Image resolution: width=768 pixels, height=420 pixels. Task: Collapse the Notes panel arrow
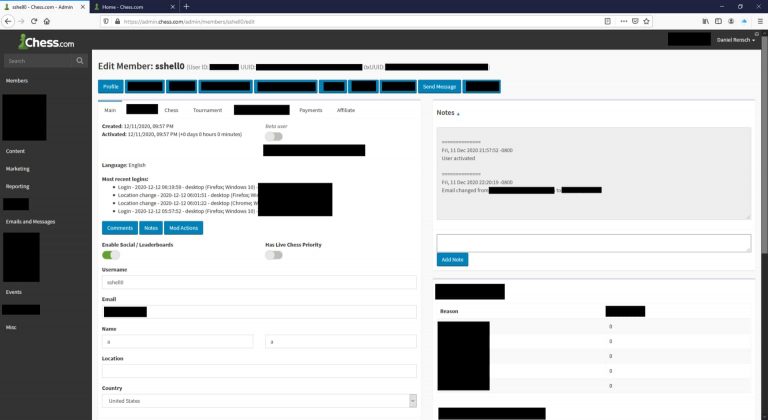coord(458,114)
